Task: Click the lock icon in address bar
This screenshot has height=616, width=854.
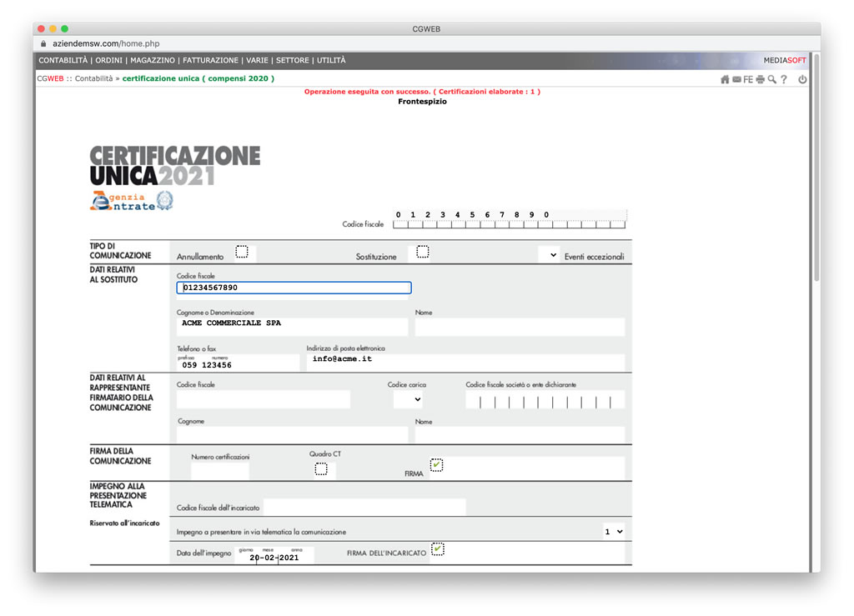Action: tap(43, 43)
